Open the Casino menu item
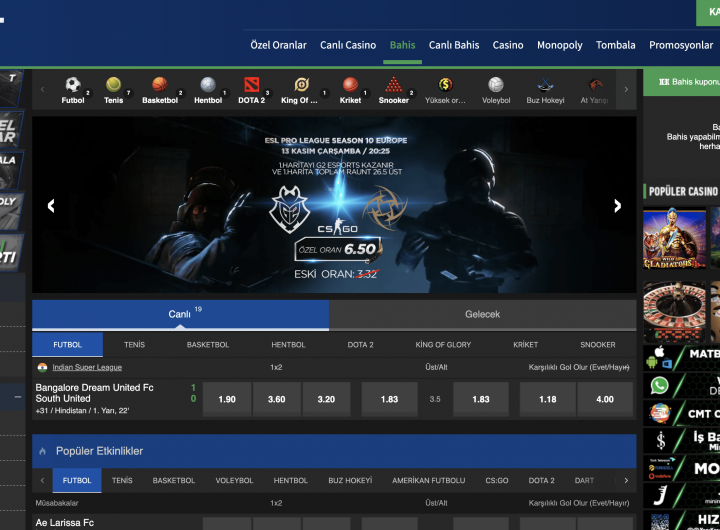This screenshot has width=720, height=530. click(x=508, y=45)
